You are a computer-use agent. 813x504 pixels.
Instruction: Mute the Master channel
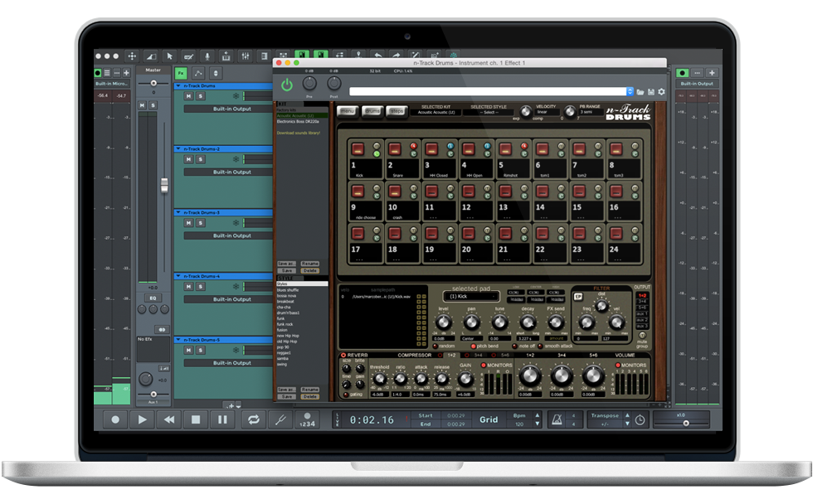pyautogui.click(x=142, y=105)
